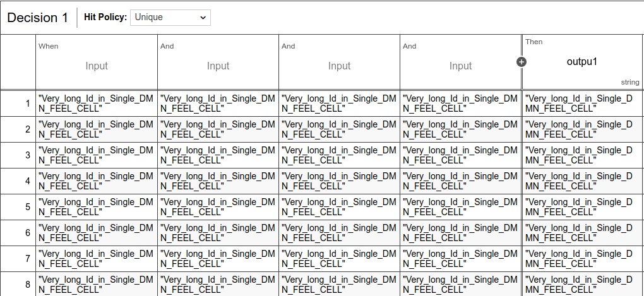
Task: Click row 5 cell in the first And column
Action: point(218,207)
